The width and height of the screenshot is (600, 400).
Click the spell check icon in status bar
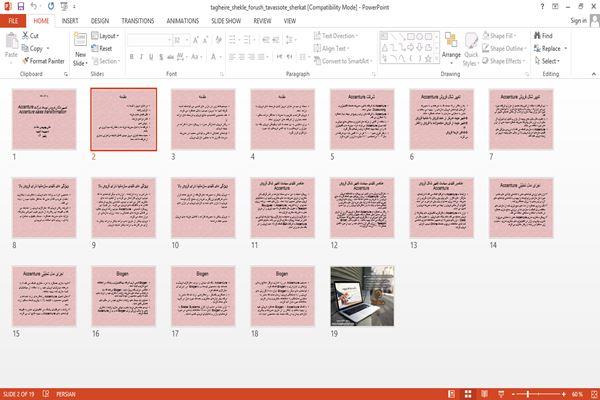(46, 393)
